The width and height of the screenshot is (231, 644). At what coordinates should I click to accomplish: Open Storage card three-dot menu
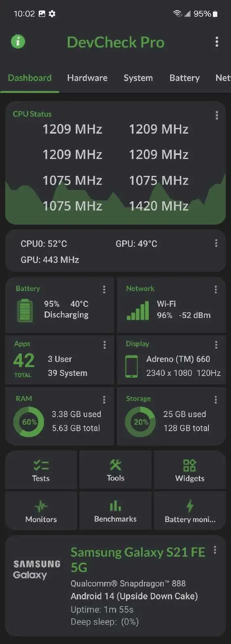216,400
